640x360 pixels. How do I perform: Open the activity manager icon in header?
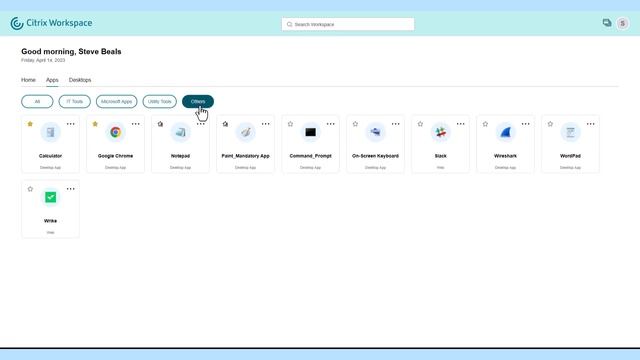tap(607, 23)
